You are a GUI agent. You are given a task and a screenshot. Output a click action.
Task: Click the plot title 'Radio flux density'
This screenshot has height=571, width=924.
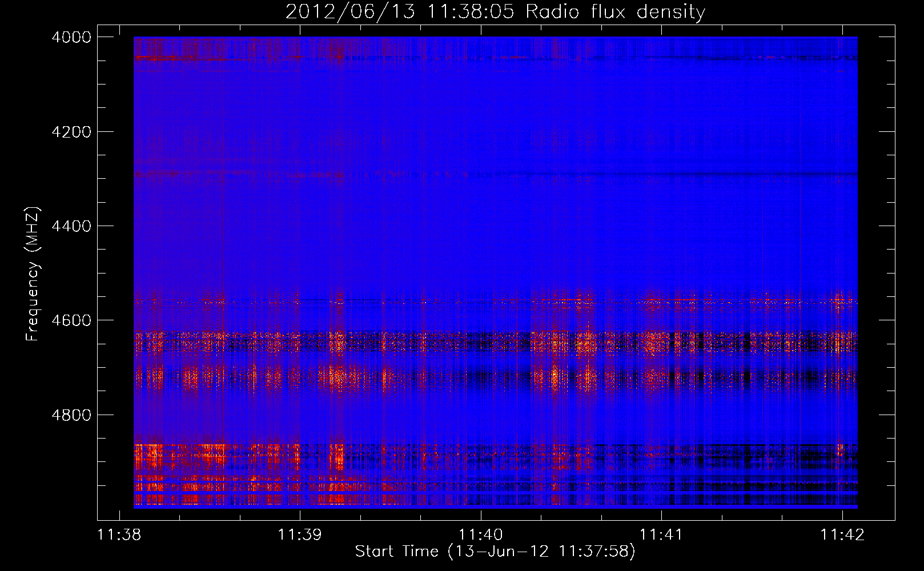click(615, 11)
